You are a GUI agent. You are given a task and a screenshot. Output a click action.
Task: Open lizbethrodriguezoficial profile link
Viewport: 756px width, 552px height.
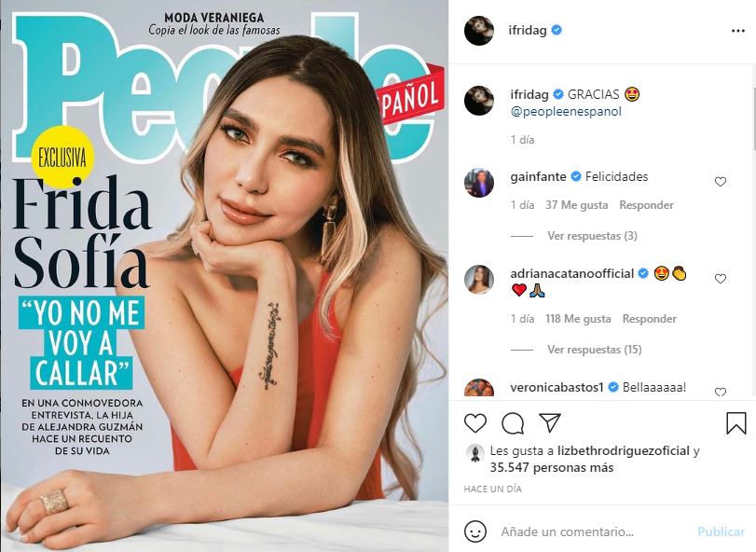624,451
